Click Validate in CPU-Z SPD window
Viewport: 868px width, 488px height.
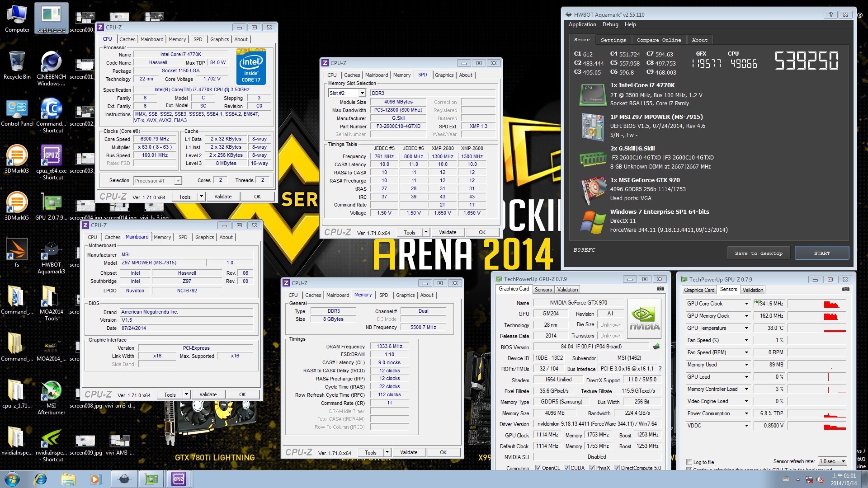coord(448,232)
